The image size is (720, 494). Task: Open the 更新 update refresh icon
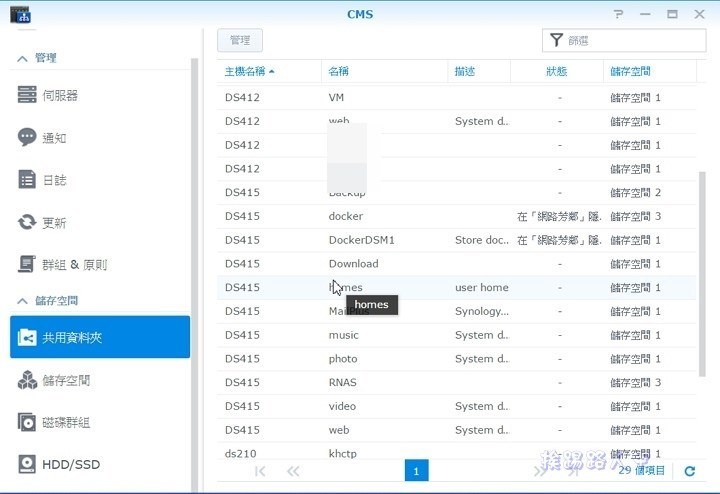(27, 222)
